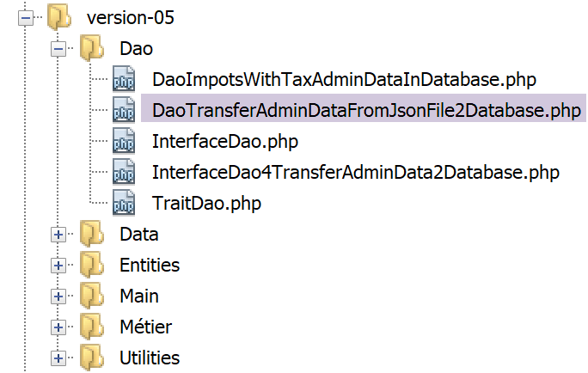Select DaoImpotsWithTaxAdminDataInDatabase.php file name

click(344, 80)
